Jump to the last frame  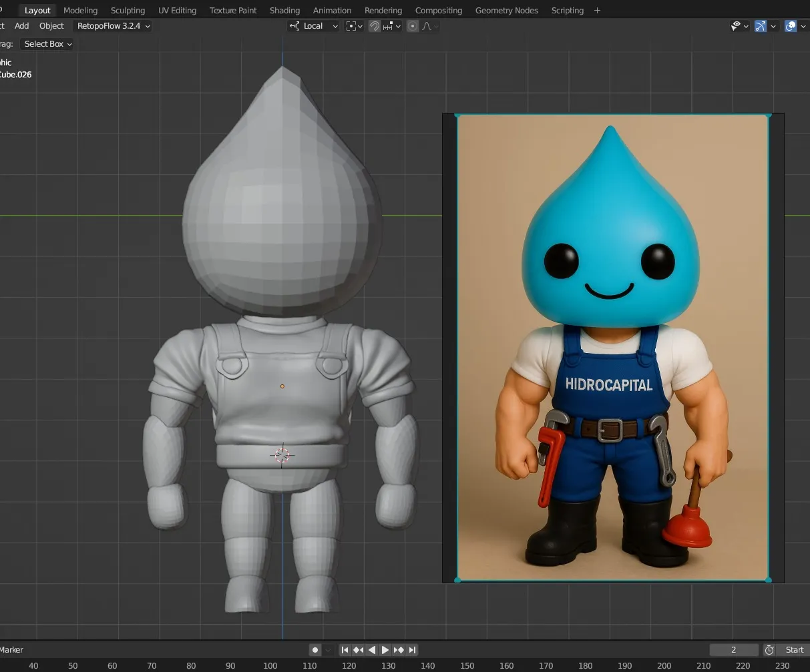pyautogui.click(x=412, y=650)
